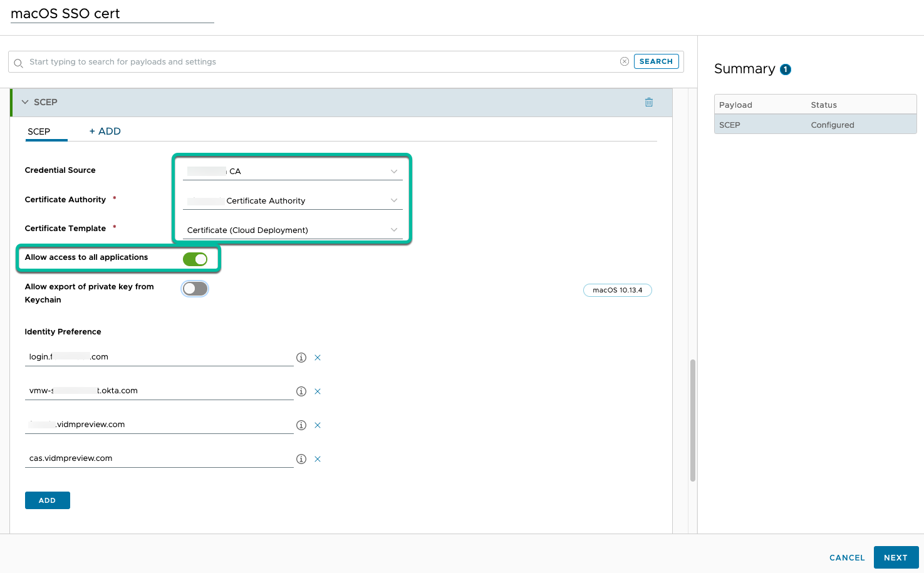Open the Certificate Template dropdown
Viewport: 924px width, 573px height.
pyautogui.click(x=292, y=230)
